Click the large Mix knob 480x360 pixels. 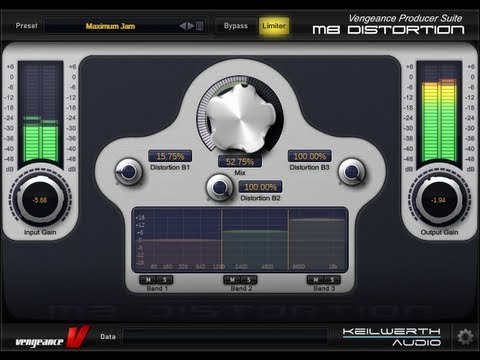pos(240,117)
